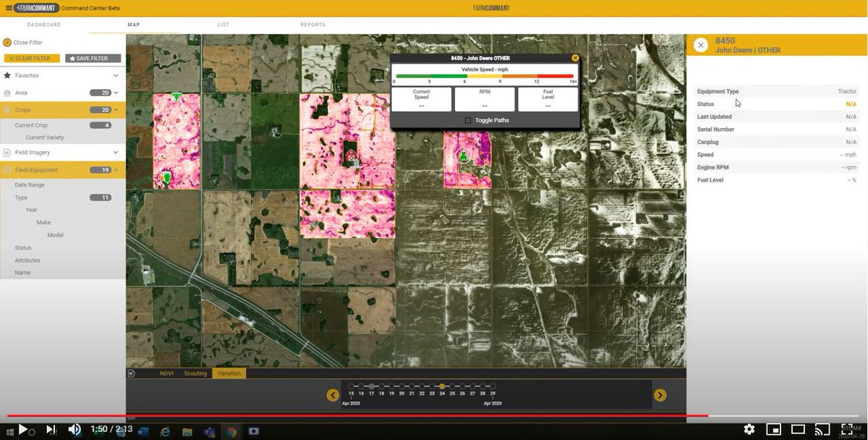Enable miniplayer mode
This screenshot has width=868, height=440.
pyautogui.click(x=773, y=429)
